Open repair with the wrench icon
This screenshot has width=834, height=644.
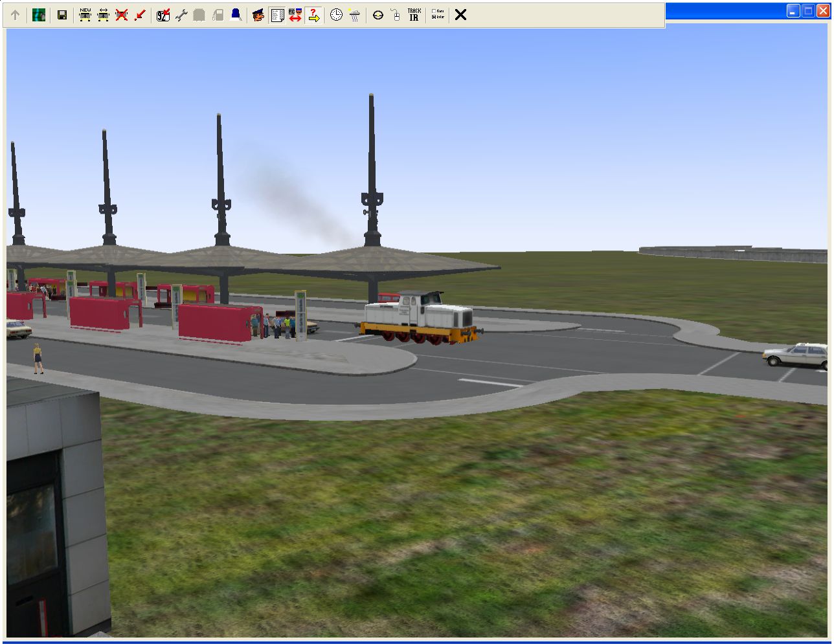click(181, 15)
